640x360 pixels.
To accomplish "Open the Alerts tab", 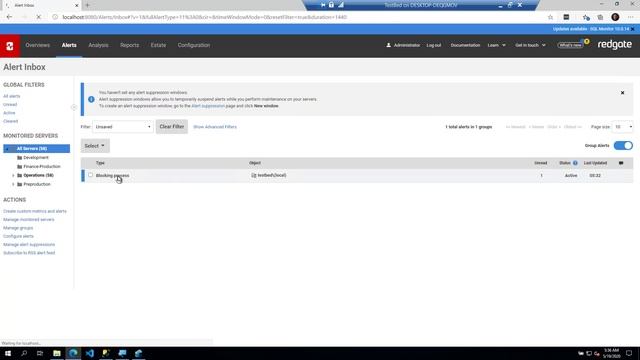I will click(x=69, y=45).
